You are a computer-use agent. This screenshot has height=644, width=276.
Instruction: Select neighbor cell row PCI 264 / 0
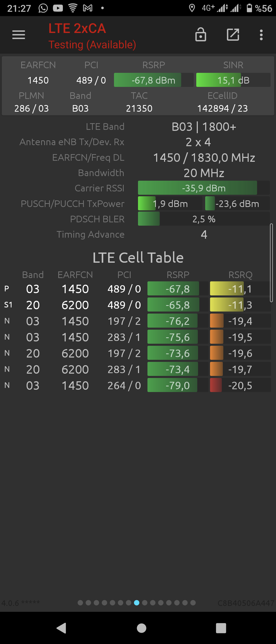pyautogui.click(x=137, y=385)
